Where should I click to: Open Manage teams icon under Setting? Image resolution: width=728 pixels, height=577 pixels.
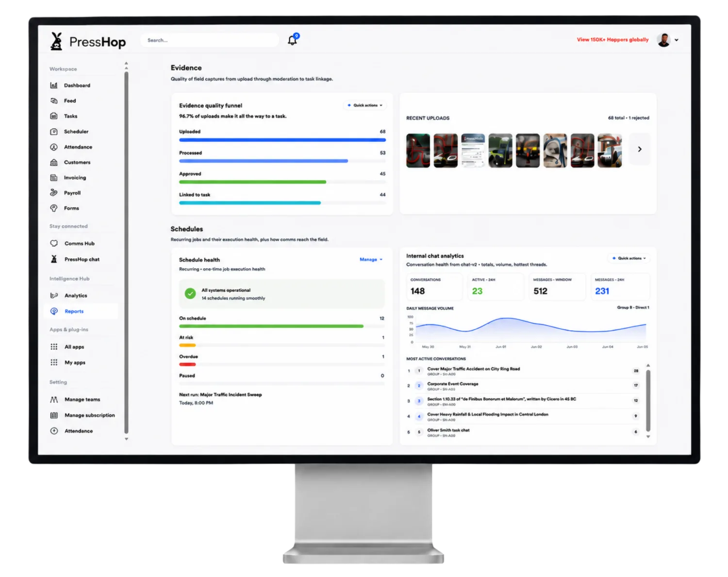[x=54, y=399]
